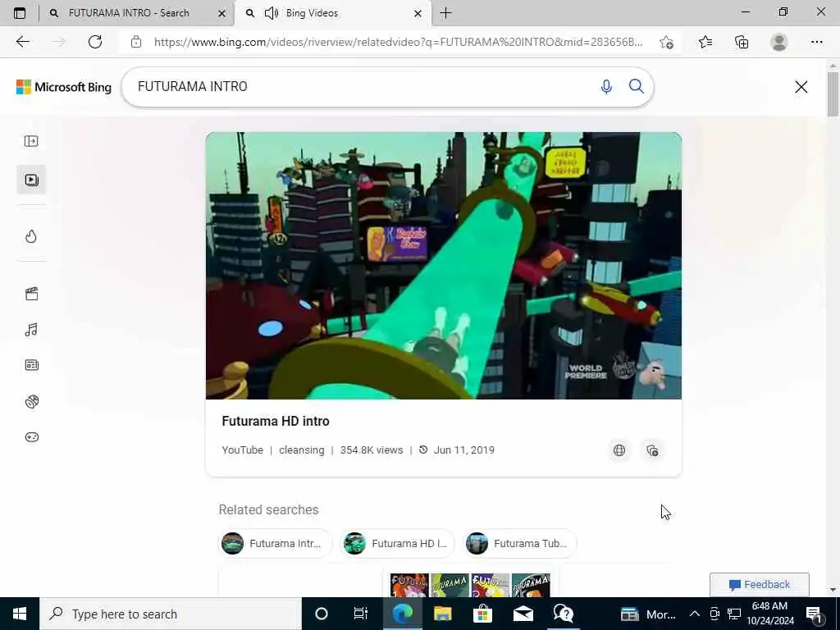840x630 pixels.
Task: View site information lock icon
Action: pos(136,42)
